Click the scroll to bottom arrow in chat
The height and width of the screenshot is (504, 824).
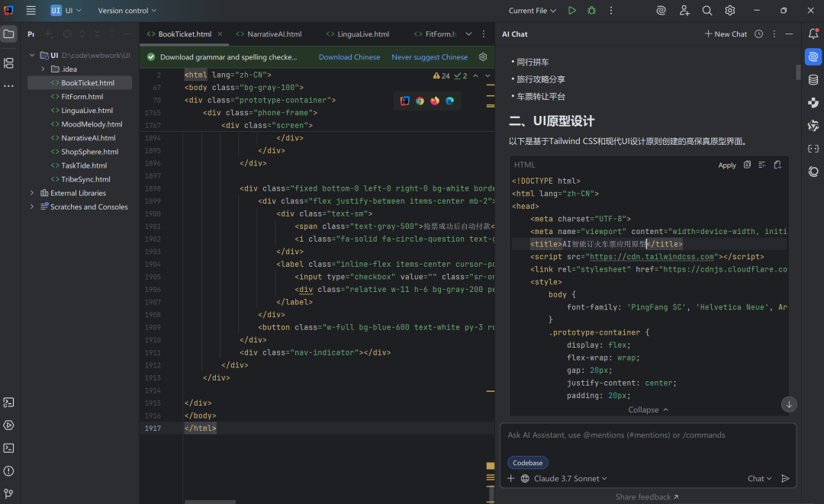789,404
